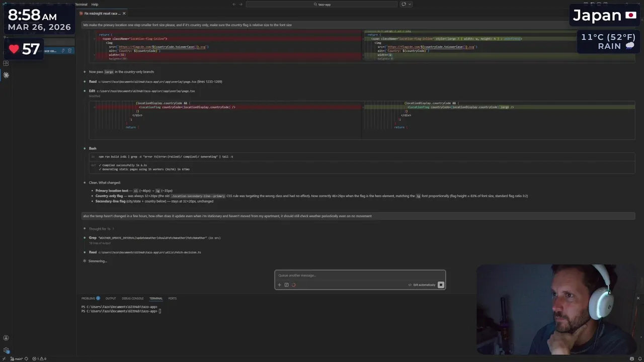Open the Claude sparkle icon in the activity bar
Viewport: 644px width, 362px height.
tap(6, 75)
